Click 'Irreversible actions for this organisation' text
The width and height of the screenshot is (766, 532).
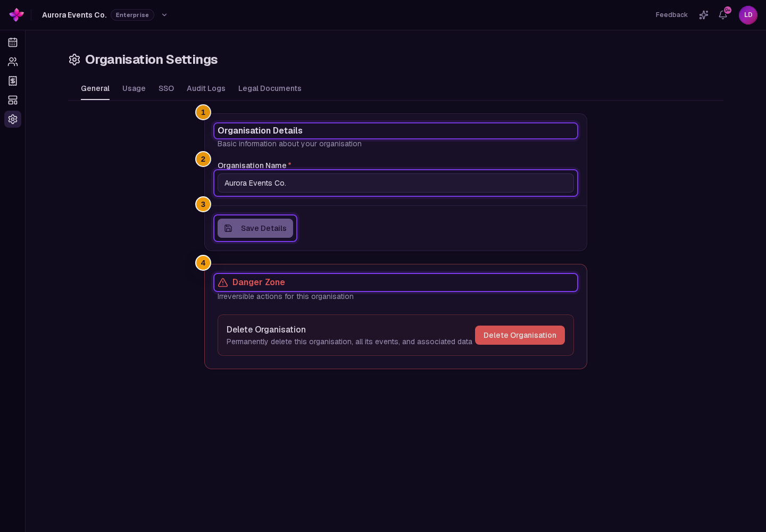coord(286,296)
